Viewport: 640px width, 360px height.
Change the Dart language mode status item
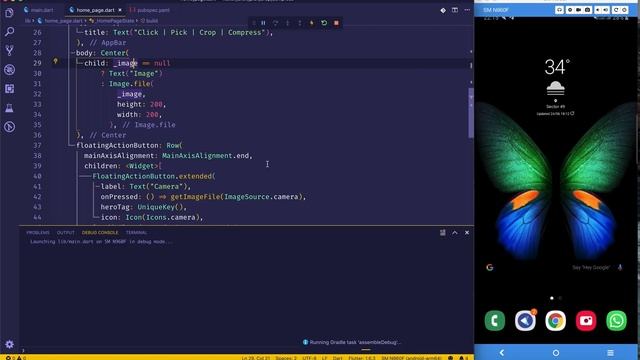[338, 358]
